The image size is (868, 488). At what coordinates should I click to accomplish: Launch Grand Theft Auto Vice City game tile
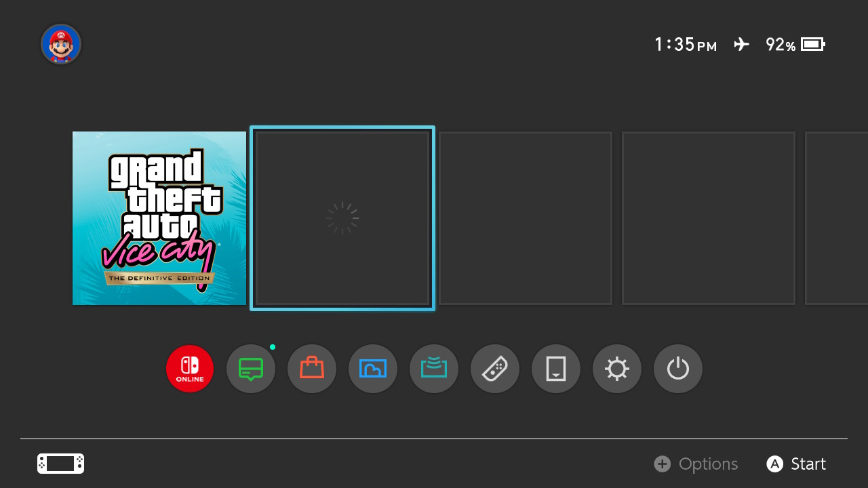coord(159,218)
